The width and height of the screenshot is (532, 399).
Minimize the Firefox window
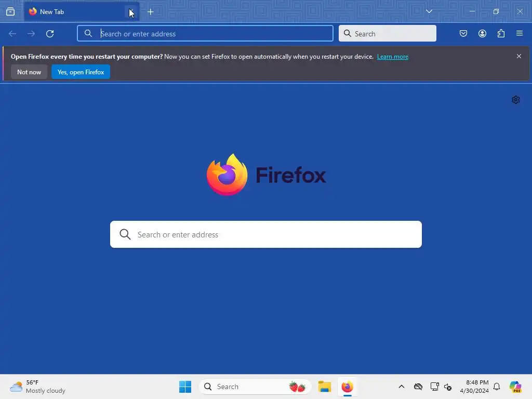472,11
